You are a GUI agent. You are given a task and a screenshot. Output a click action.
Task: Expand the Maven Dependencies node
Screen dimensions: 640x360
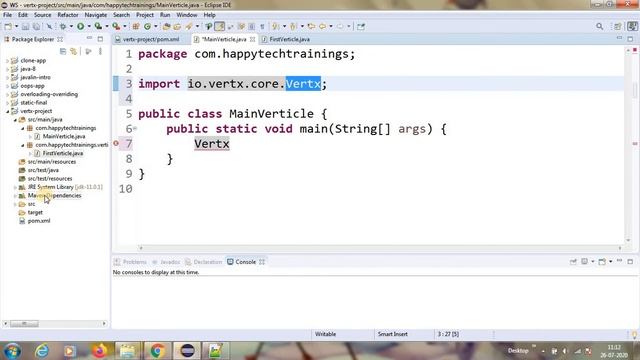(15, 196)
